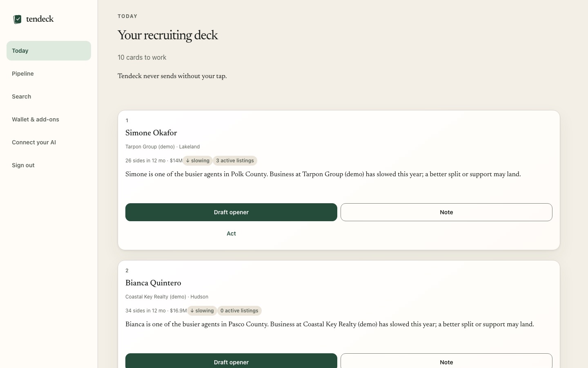Click the TODAY label above the heading

pyautogui.click(x=127, y=16)
